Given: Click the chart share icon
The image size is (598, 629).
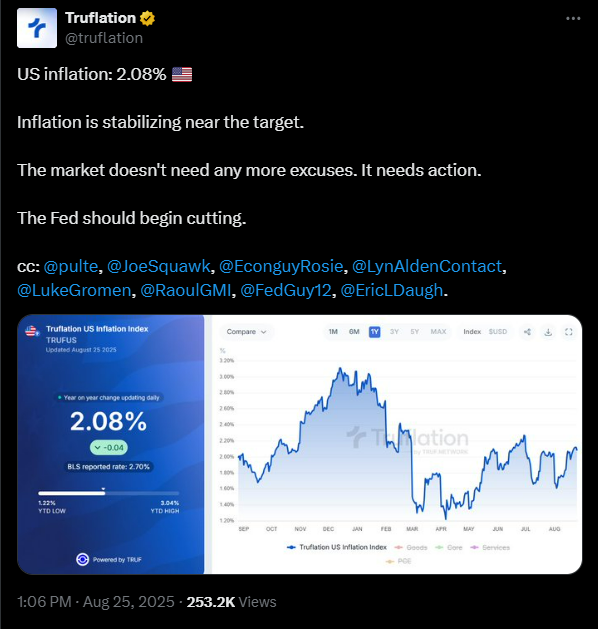Looking at the screenshot, I should coord(527,332).
